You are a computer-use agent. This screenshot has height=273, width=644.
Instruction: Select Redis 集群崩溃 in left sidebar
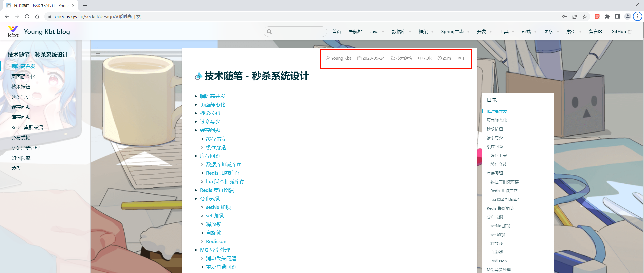[x=27, y=127]
